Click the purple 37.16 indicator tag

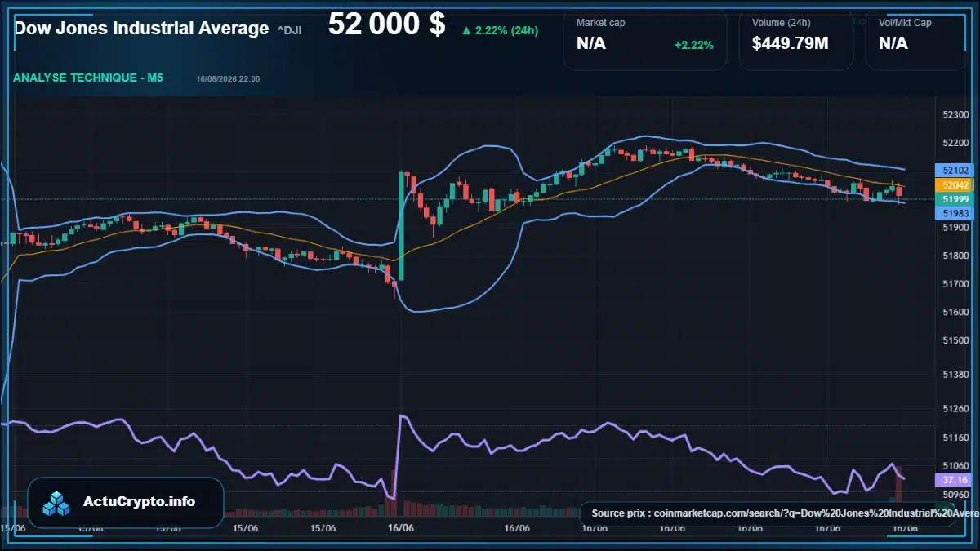pyautogui.click(x=955, y=480)
